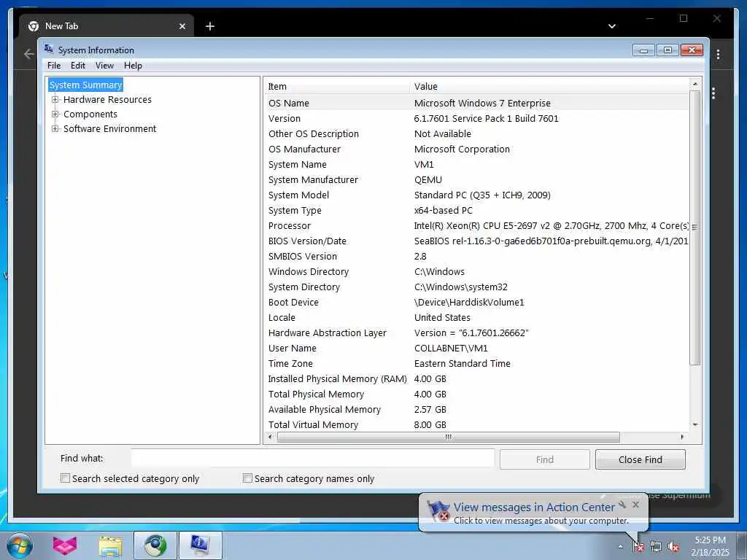Viewport: 747px width, 560px height.
Task: Open the Edit menu
Action: (x=77, y=66)
